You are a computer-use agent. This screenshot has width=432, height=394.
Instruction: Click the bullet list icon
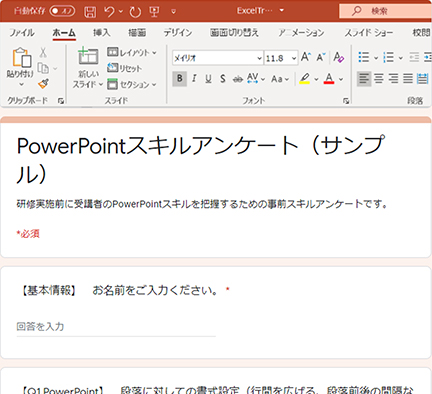pos(364,57)
